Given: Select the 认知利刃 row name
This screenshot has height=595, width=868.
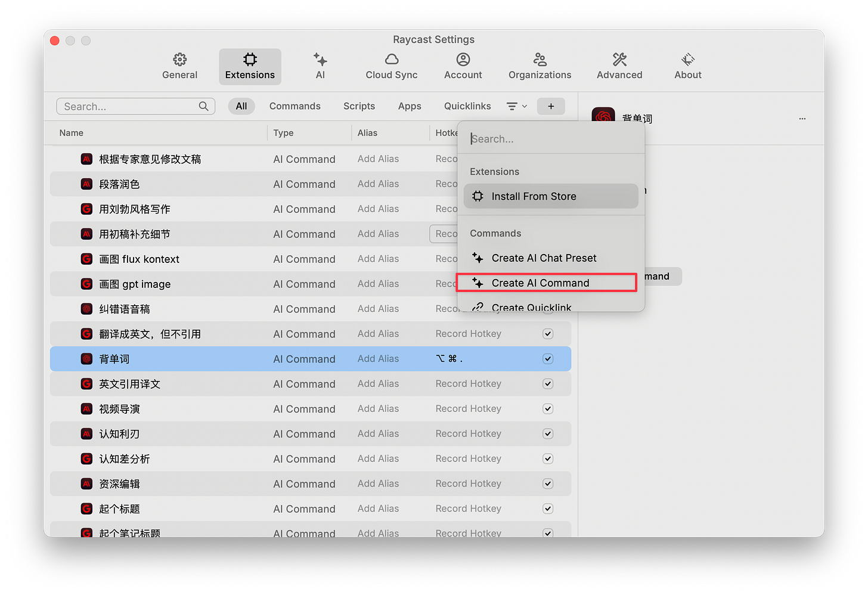Looking at the screenshot, I should click(119, 434).
